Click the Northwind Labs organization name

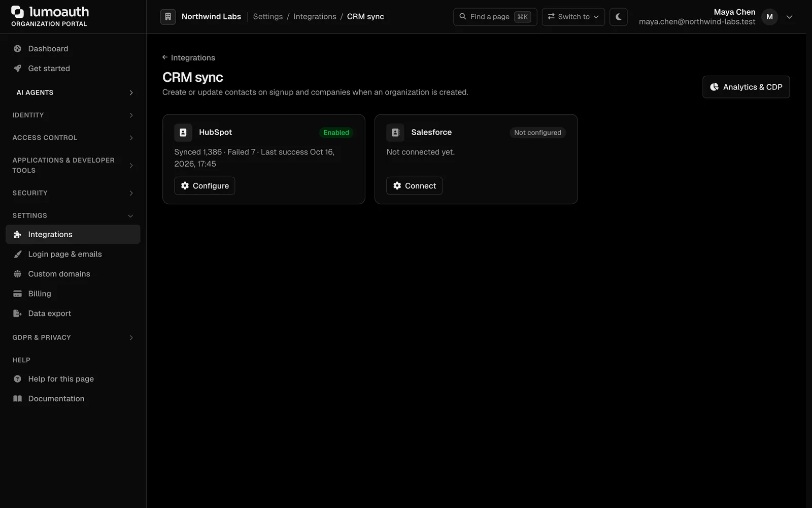[x=211, y=17]
